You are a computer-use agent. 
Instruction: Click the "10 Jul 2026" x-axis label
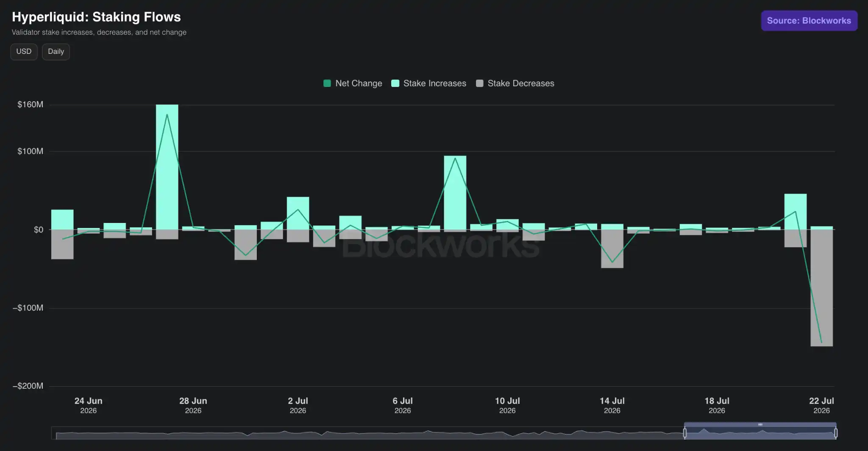pyautogui.click(x=507, y=405)
